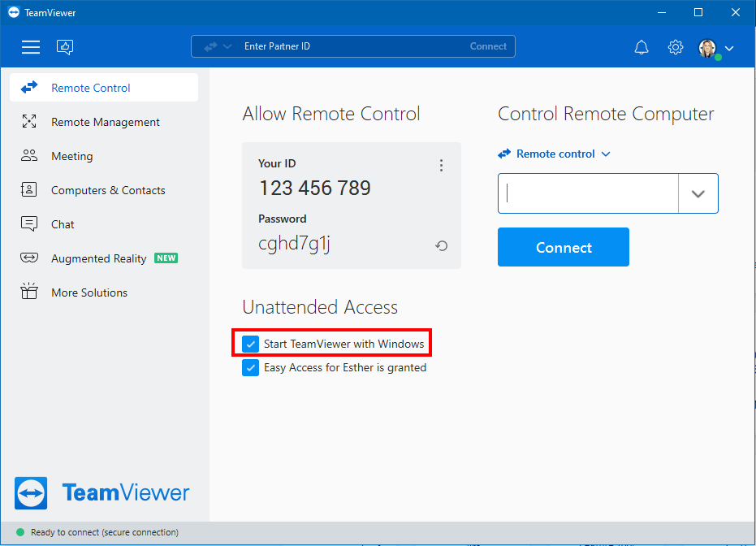Expand the Remote control mode dropdown

tap(555, 154)
